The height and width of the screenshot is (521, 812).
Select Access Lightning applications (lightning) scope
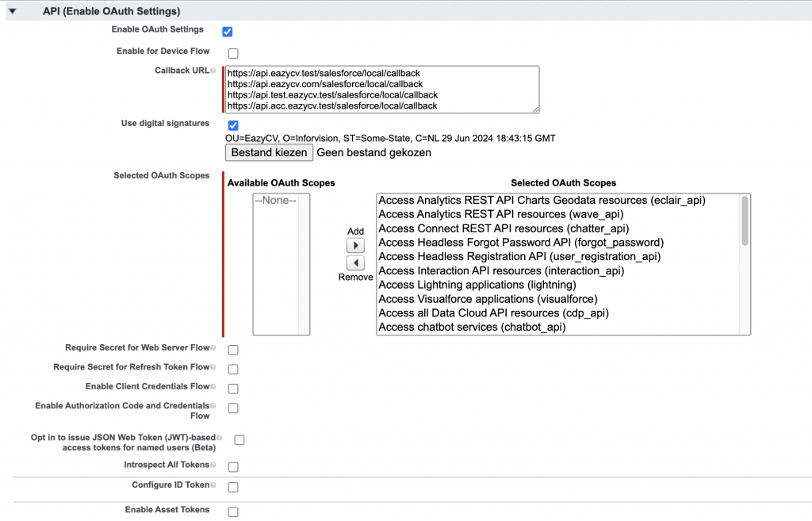pos(477,285)
